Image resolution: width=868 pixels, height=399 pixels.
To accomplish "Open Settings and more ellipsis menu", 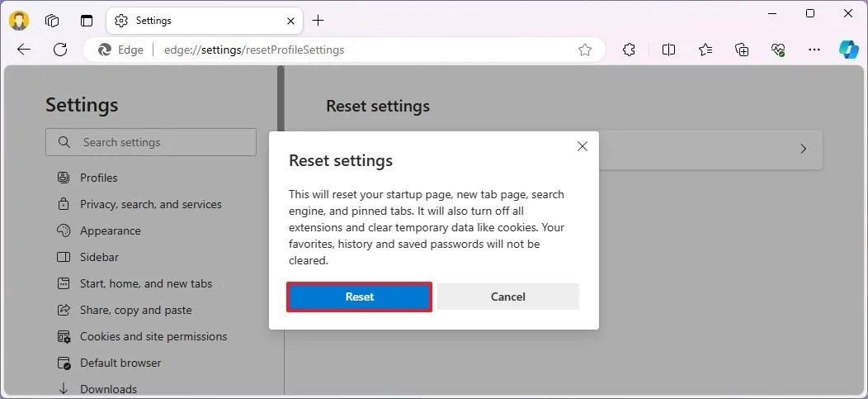I will point(814,50).
